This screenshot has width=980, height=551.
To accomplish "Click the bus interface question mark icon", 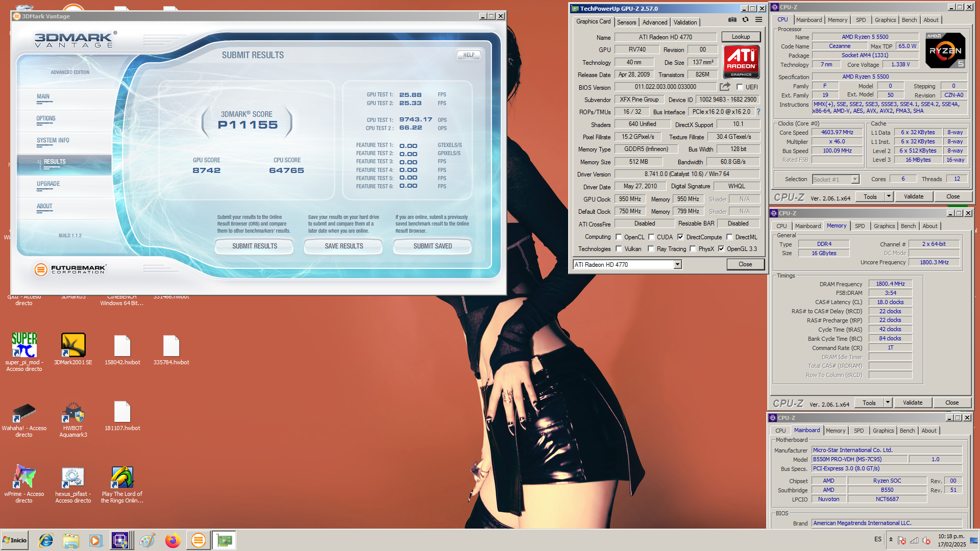I will point(758,112).
